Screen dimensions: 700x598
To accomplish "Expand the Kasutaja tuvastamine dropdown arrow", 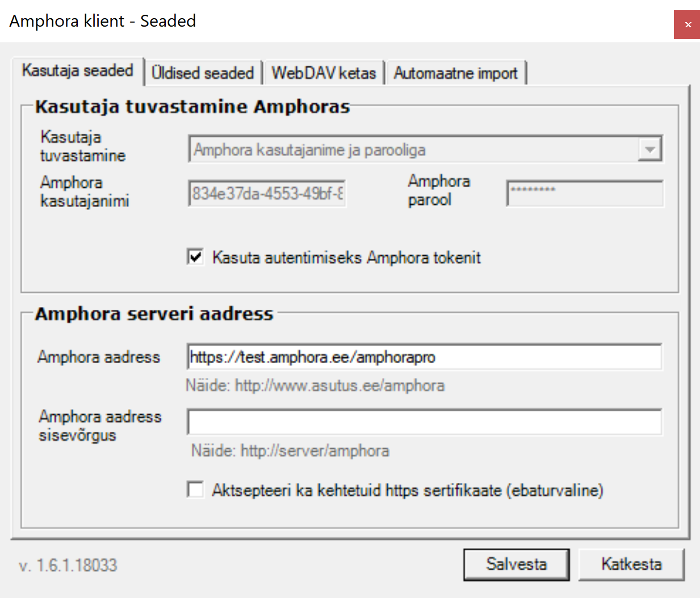I will point(649,150).
